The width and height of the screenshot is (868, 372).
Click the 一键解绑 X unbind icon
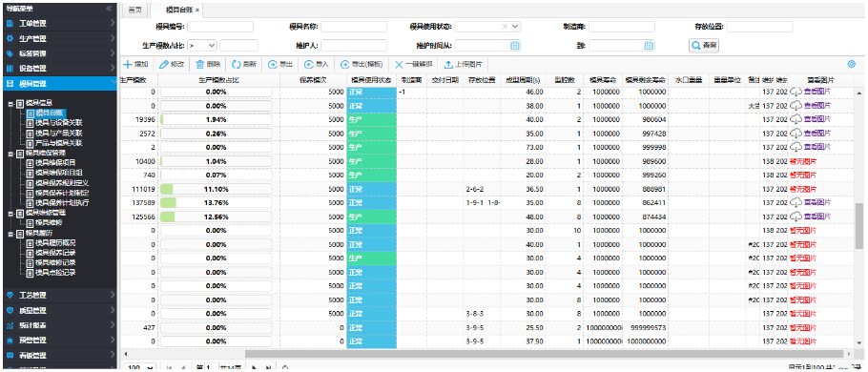(399, 64)
